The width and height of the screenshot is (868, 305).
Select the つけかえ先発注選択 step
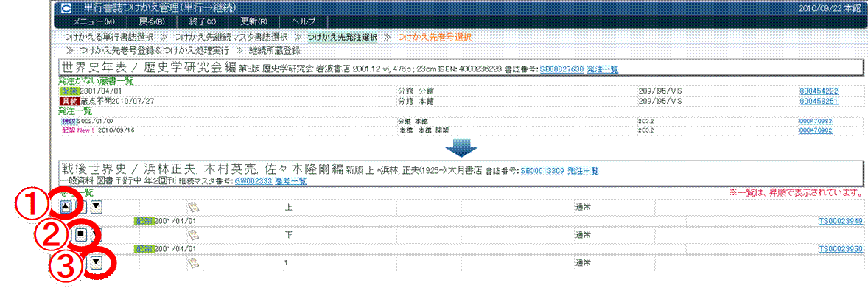(342, 37)
